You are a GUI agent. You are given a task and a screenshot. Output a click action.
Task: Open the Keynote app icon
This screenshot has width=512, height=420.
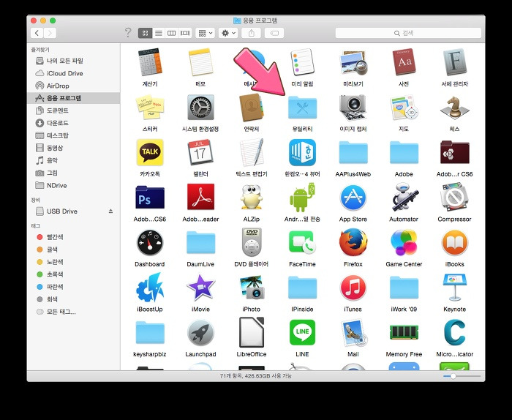coord(454,288)
